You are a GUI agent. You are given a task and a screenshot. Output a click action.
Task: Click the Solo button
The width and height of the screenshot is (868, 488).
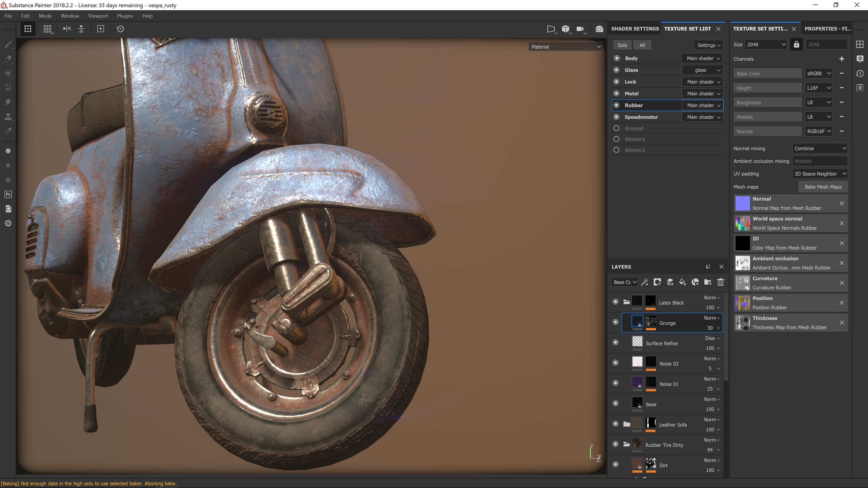pos(622,45)
